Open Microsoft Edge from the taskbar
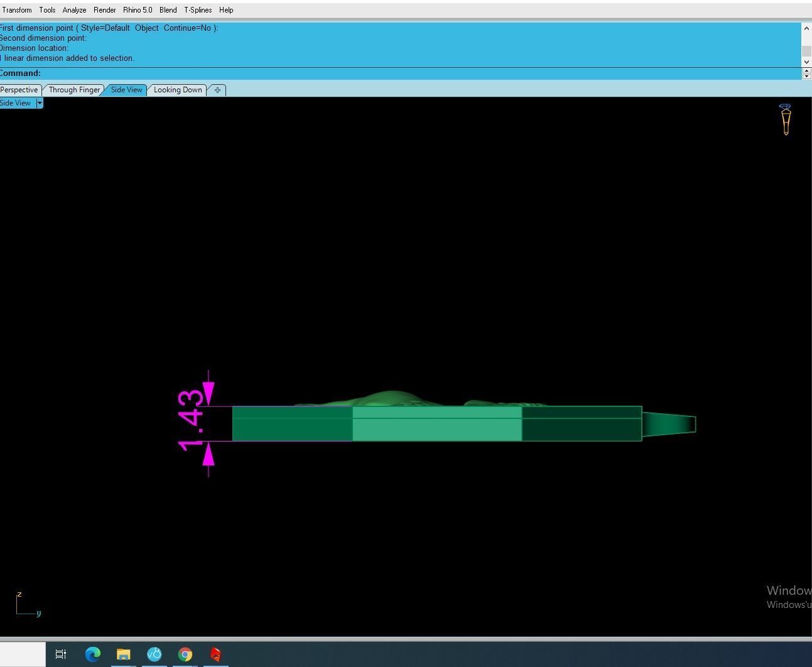Image resolution: width=812 pixels, height=667 pixels. (x=92, y=654)
